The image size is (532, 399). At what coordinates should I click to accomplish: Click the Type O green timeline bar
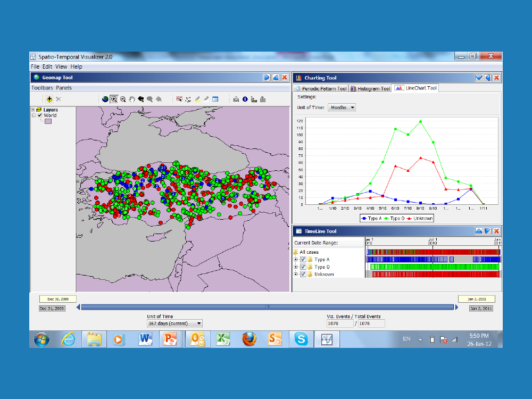tap(435, 267)
